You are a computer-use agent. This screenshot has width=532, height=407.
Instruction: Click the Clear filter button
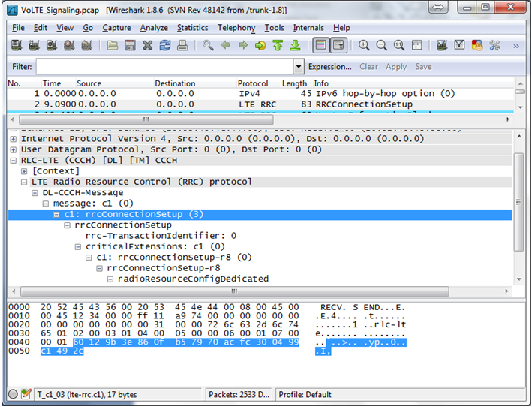(369, 67)
